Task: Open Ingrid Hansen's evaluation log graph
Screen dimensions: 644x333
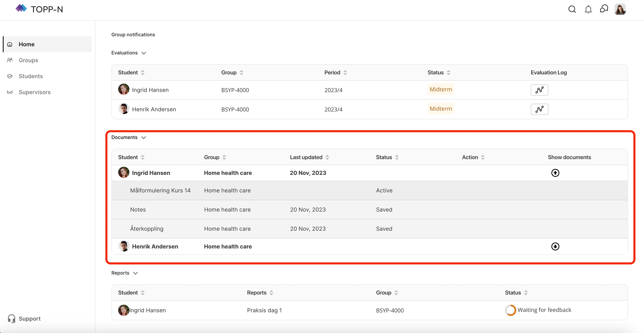Action: tap(539, 90)
